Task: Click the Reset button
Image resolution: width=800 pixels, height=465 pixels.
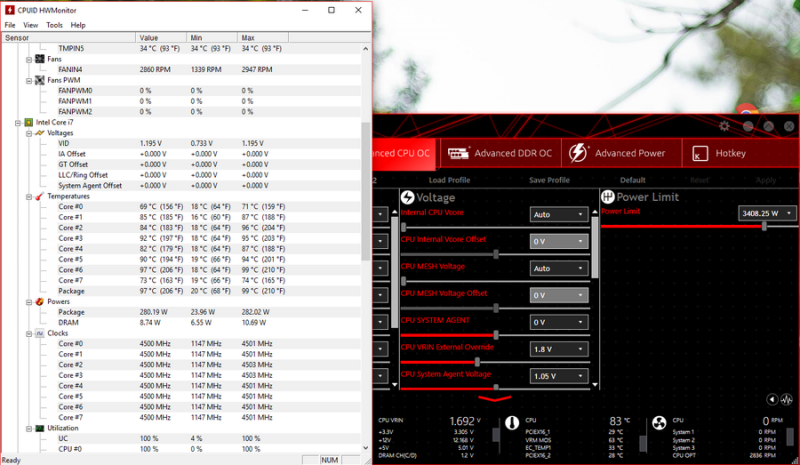Action: click(699, 180)
